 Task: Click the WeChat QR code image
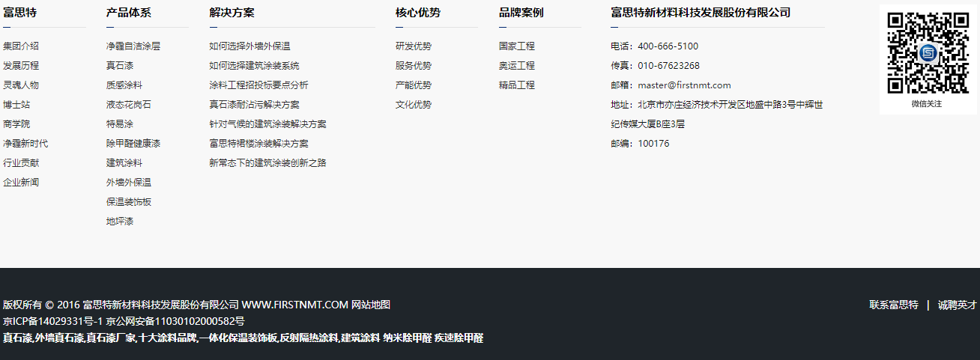tap(928, 53)
